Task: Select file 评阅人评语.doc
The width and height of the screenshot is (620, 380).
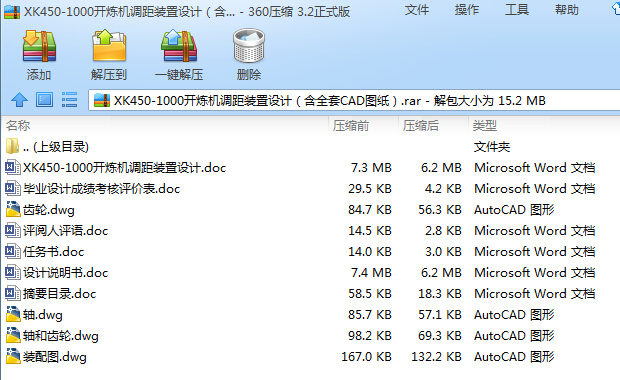Action: pyautogui.click(x=66, y=231)
